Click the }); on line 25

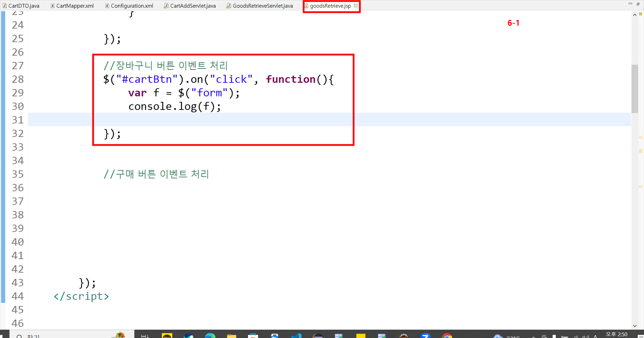pyautogui.click(x=112, y=39)
